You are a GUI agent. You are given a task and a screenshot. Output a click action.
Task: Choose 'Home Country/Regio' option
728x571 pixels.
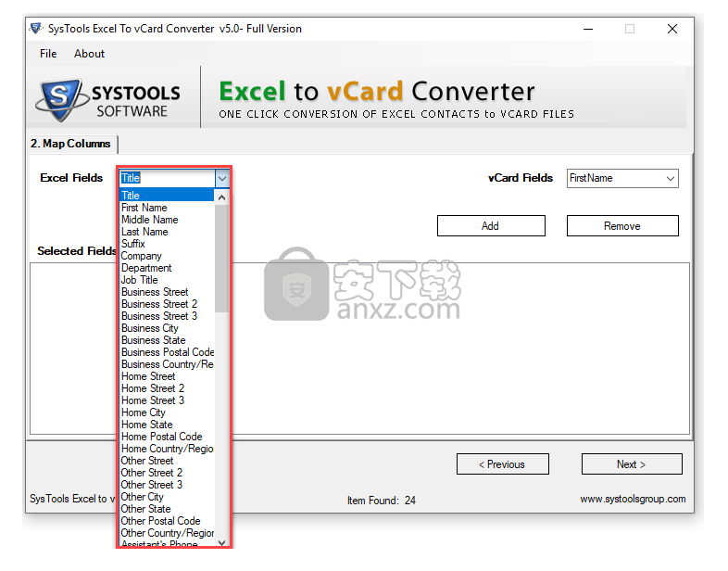point(167,449)
